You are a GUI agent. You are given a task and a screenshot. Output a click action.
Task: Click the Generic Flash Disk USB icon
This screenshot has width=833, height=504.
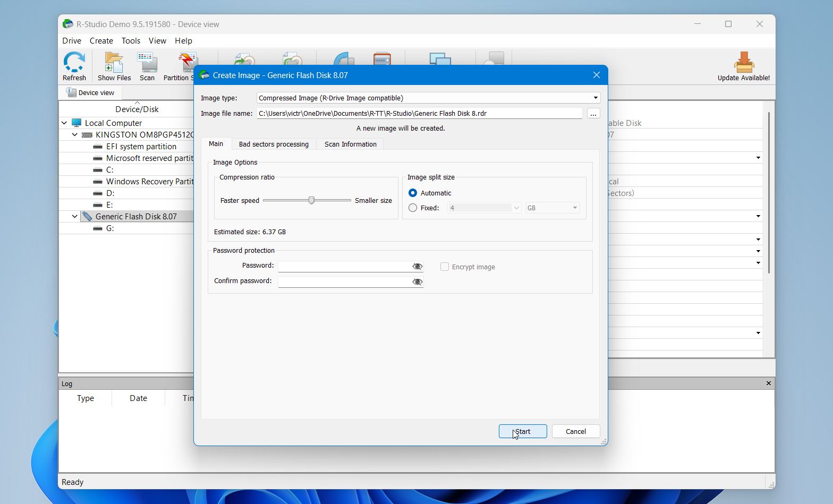tap(87, 216)
